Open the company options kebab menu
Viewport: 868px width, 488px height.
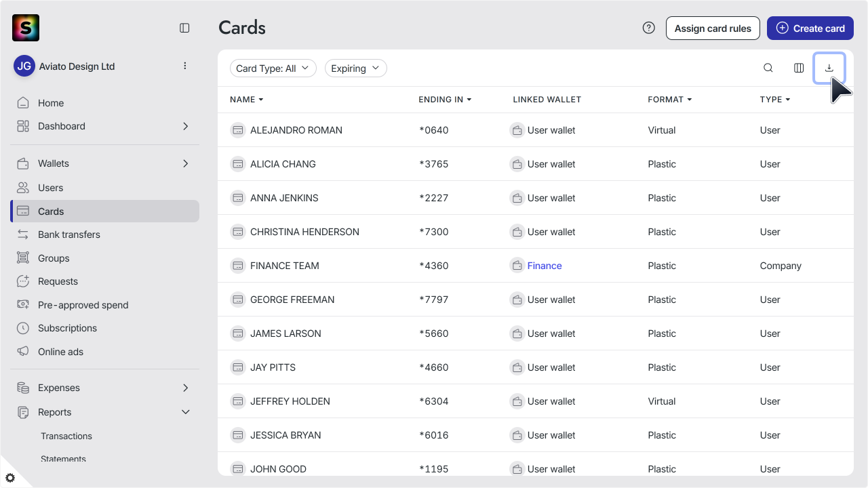tap(185, 66)
